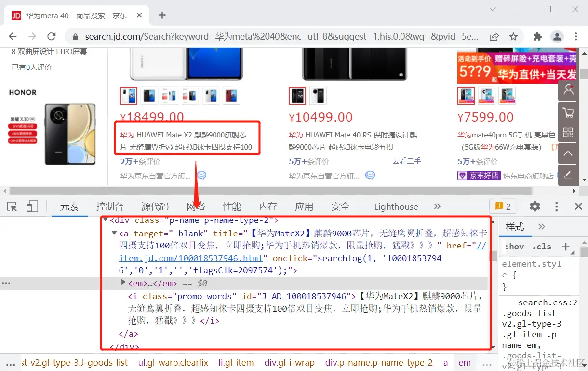Switch to the Lighthouse tab
The image size is (588, 371).
click(x=396, y=206)
